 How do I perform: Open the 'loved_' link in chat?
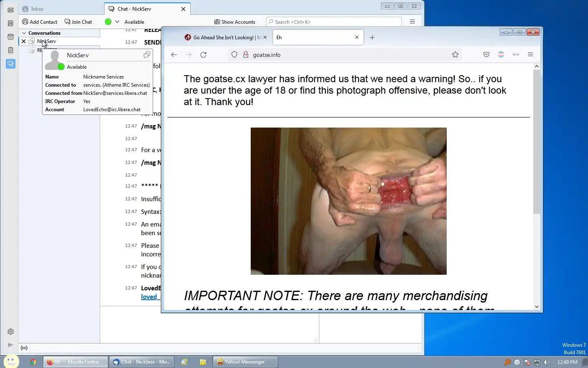click(x=150, y=297)
